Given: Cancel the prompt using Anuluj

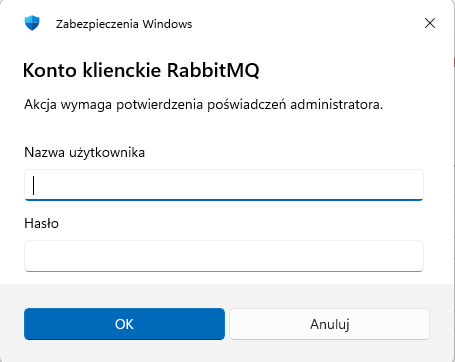Looking at the screenshot, I should click(x=330, y=324).
